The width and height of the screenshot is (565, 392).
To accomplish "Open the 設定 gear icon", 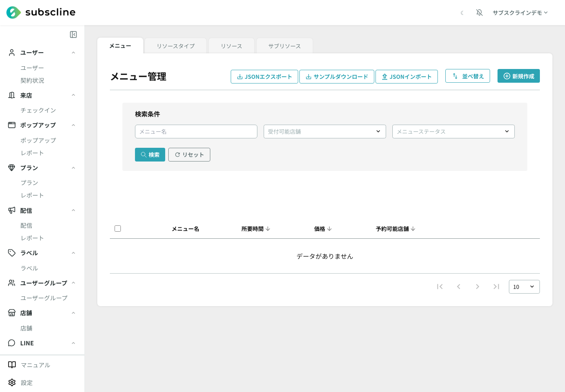I will [x=12, y=383].
